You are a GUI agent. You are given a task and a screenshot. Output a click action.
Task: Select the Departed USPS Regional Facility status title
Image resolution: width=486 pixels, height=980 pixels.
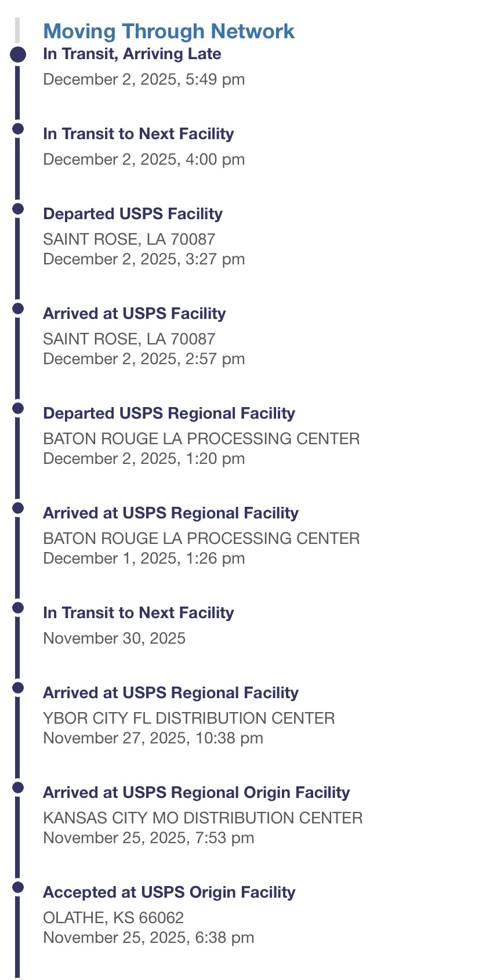169,413
